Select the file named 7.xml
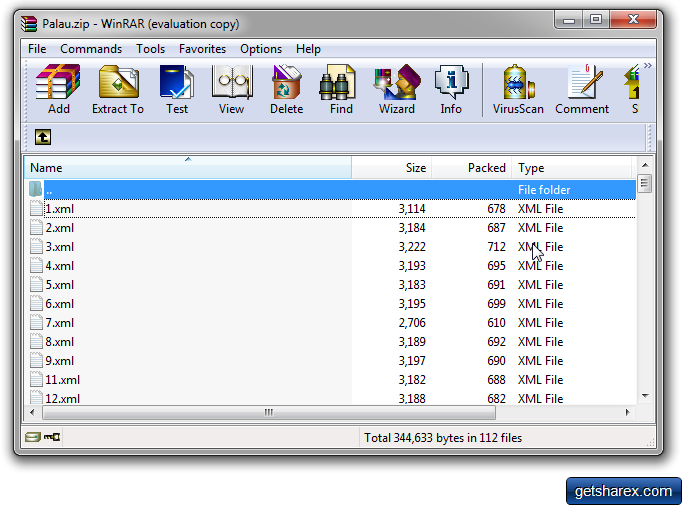This screenshot has width=682, height=505. [60, 323]
